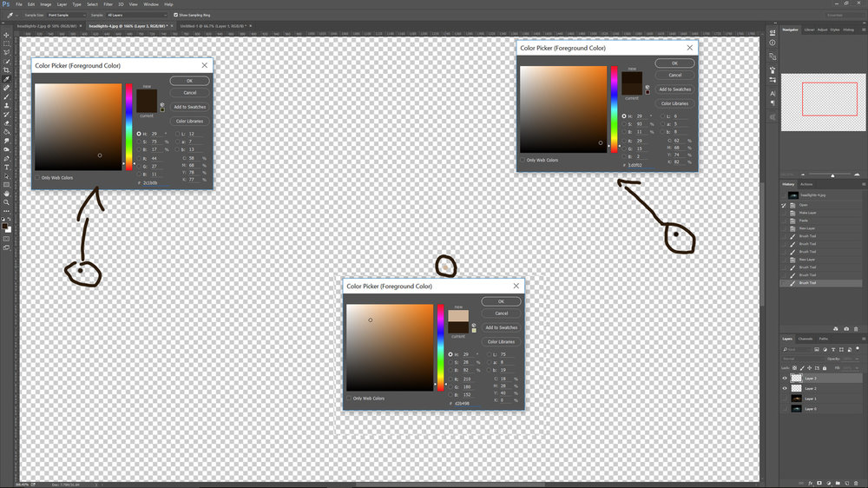Image resolution: width=868 pixels, height=488 pixels.
Task: Open the layer Fill dropdown
Action: pos(857,368)
